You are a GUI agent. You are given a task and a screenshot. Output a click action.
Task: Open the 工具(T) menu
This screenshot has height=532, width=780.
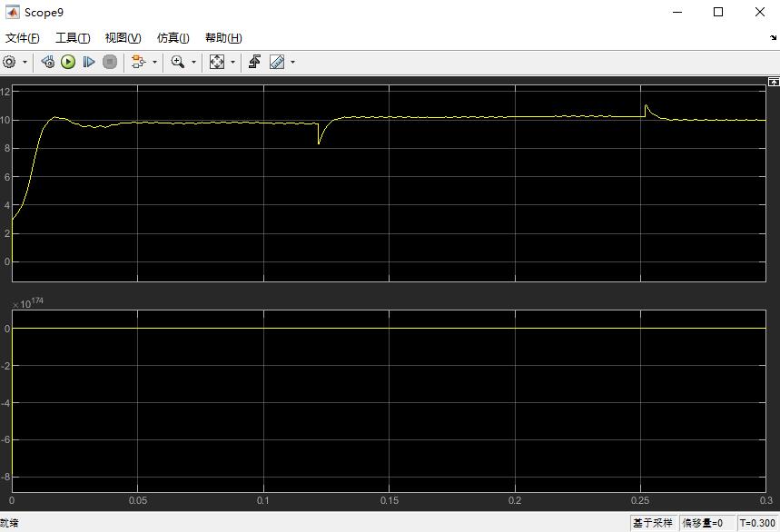coord(73,38)
